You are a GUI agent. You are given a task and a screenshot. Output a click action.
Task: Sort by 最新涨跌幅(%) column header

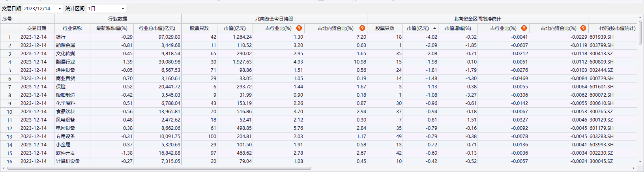click(112, 28)
